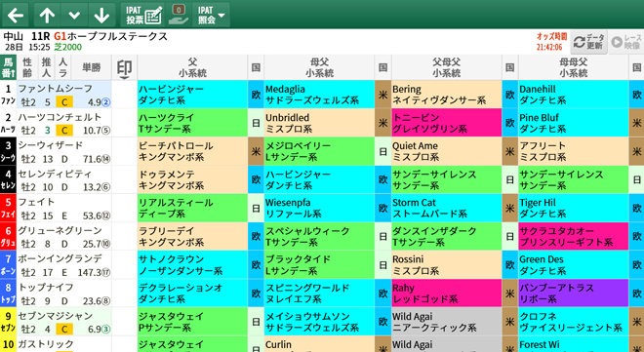Select sire cell サトノクラウン
This screenshot has height=352, width=644.
pyautogui.click(x=192, y=264)
